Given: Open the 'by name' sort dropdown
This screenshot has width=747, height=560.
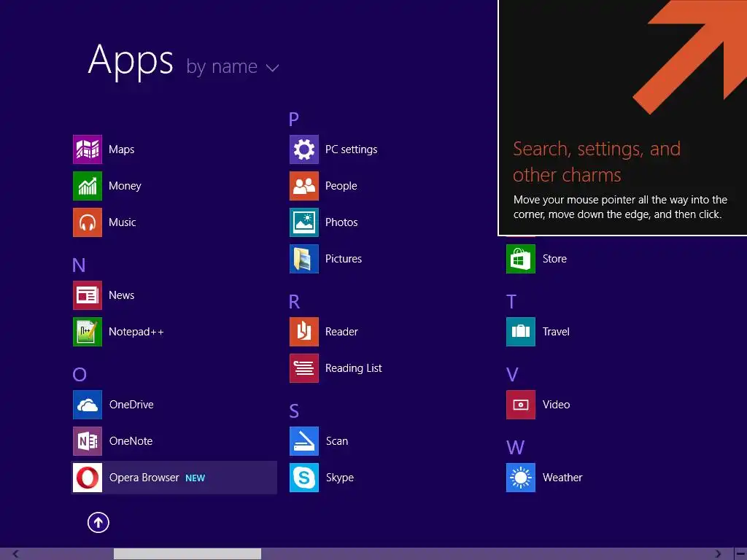Looking at the screenshot, I should pos(232,66).
